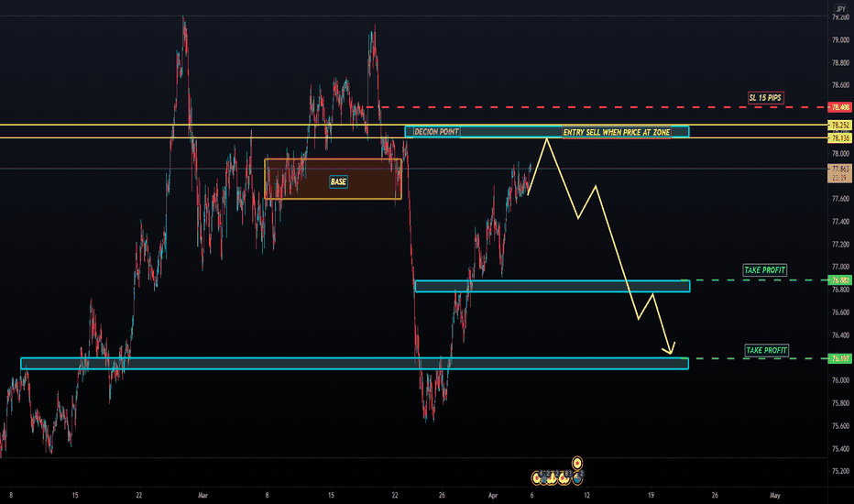Select the ENTRY SELL WHEN PRICE AT ZONE label
The width and height of the screenshot is (854, 504).
(x=617, y=132)
